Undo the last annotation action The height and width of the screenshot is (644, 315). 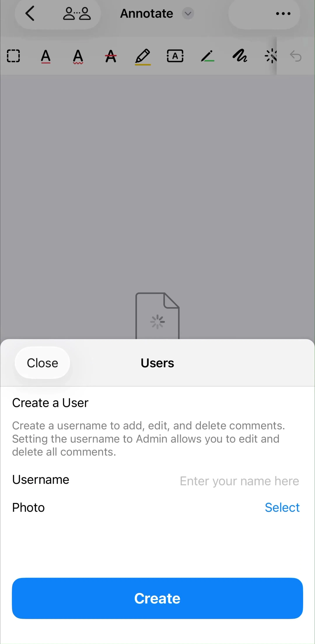pyautogui.click(x=296, y=56)
